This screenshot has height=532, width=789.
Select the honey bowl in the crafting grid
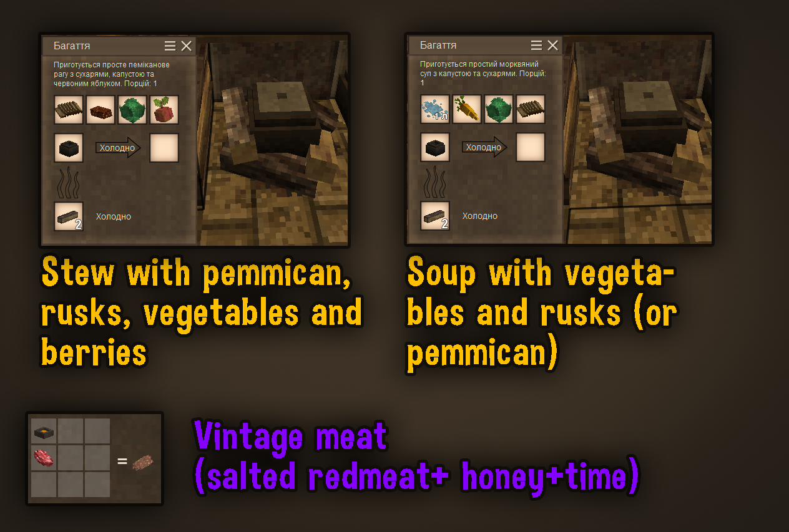pyautogui.click(x=44, y=431)
